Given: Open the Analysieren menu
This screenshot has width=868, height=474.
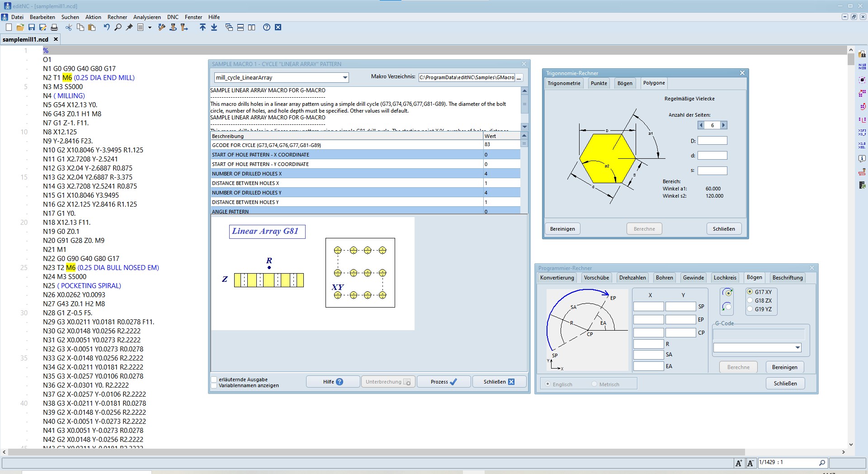Looking at the screenshot, I should pyautogui.click(x=147, y=17).
